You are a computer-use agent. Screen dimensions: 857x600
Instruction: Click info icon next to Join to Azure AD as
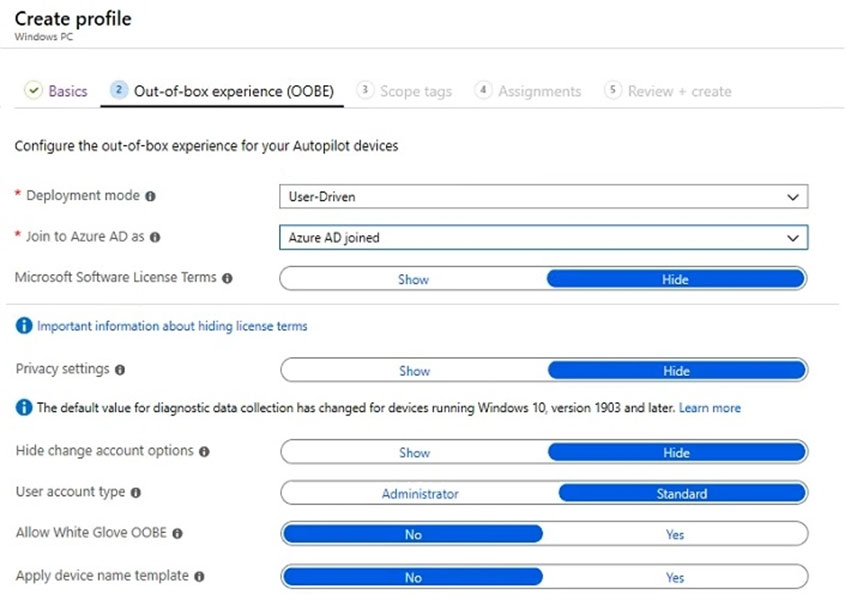pos(155,237)
